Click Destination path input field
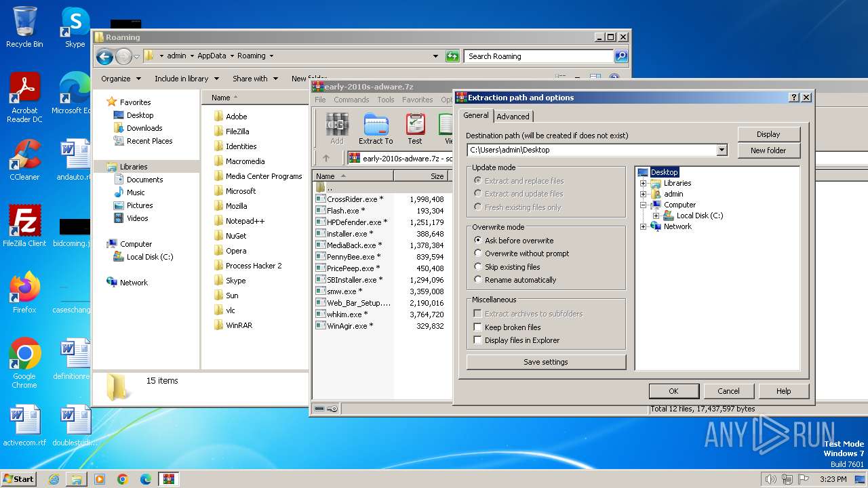Screen dimensions: 868x488 tap(591, 150)
